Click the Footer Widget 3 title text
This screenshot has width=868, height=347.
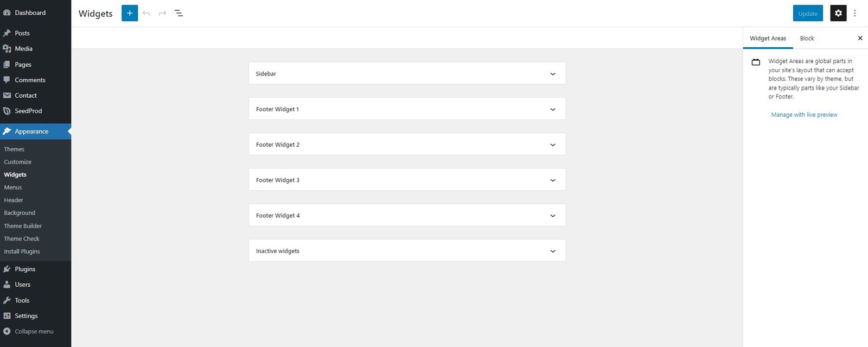(x=277, y=180)
